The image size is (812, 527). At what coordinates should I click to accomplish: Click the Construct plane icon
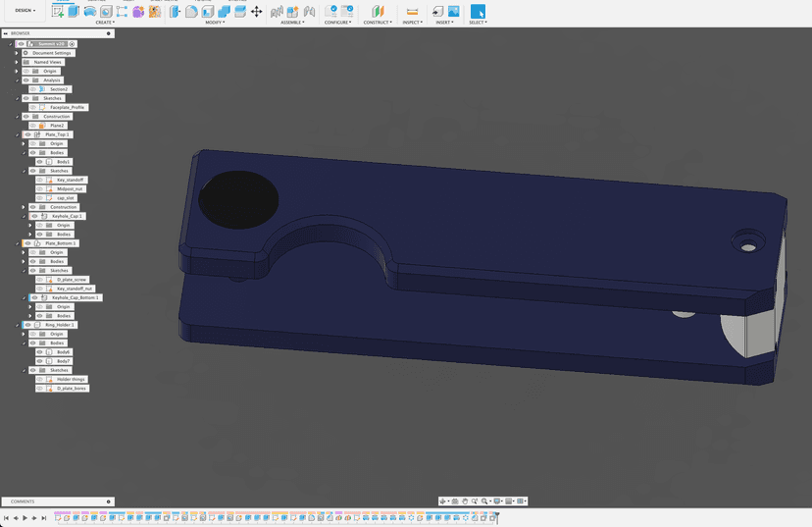click(x=378, y=11)
